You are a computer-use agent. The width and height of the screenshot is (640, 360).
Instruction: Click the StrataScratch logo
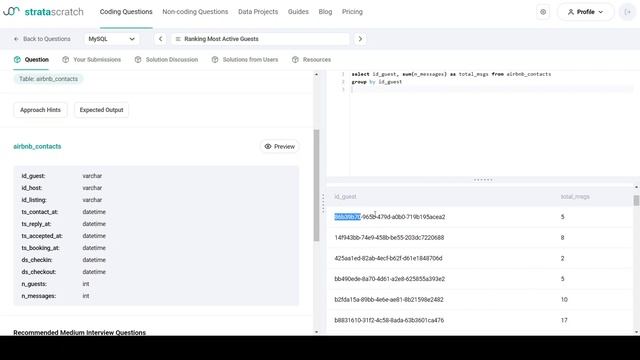pos(43,12)
